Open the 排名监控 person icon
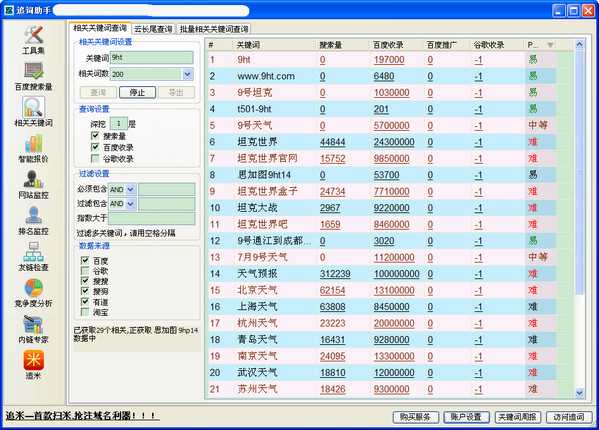 pos(34,216)
